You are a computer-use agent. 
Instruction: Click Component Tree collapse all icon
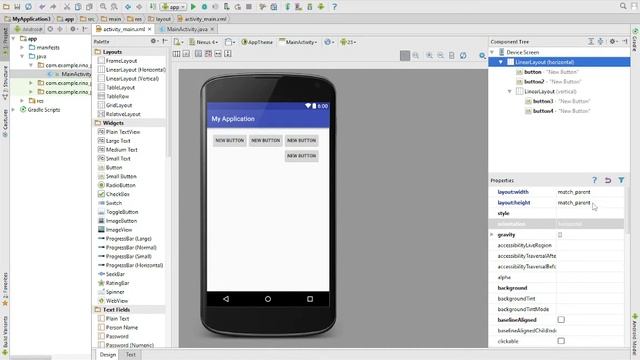tap(600, 42)
